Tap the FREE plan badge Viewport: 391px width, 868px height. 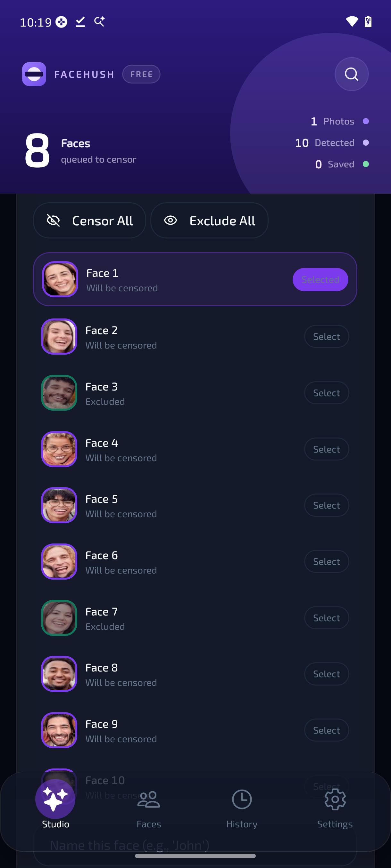pyautogui.click(x=141, y=74)
